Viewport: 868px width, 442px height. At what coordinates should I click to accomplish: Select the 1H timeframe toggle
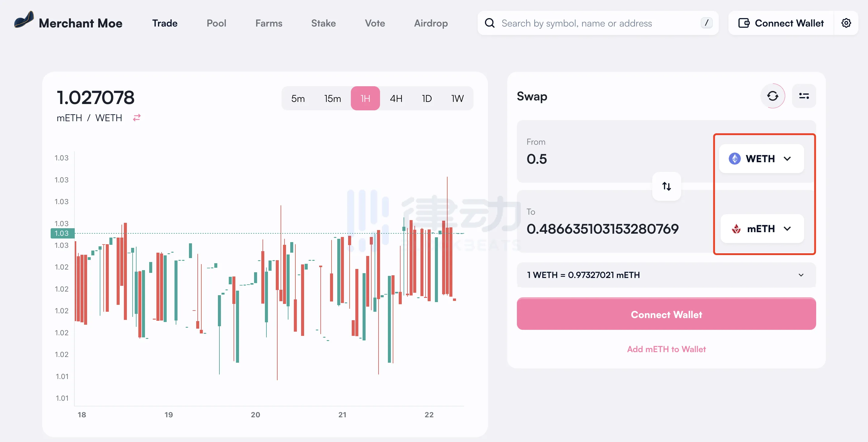[364, 99]
